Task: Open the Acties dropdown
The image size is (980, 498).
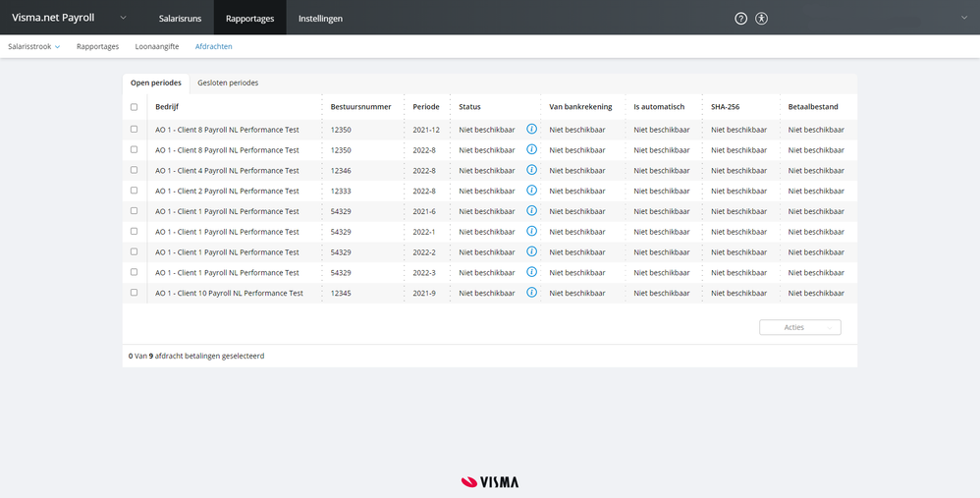Action: 800,327
